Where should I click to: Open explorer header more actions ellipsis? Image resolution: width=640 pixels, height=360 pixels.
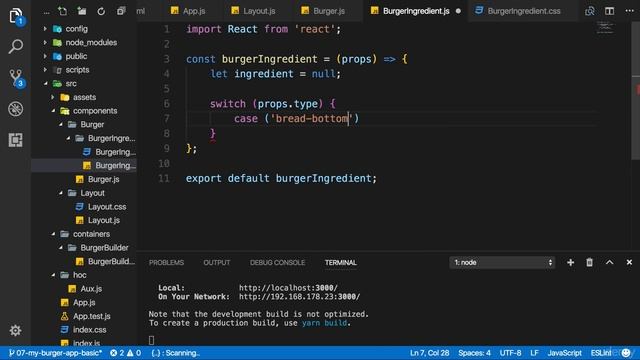[47, 12]
